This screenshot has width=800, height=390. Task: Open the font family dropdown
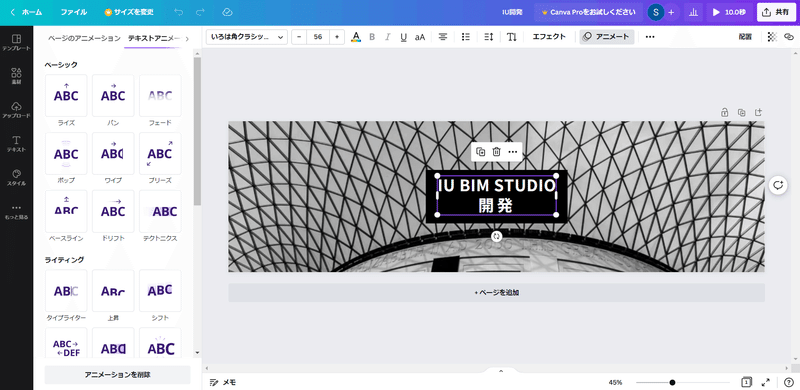click(x=247, y=37)
